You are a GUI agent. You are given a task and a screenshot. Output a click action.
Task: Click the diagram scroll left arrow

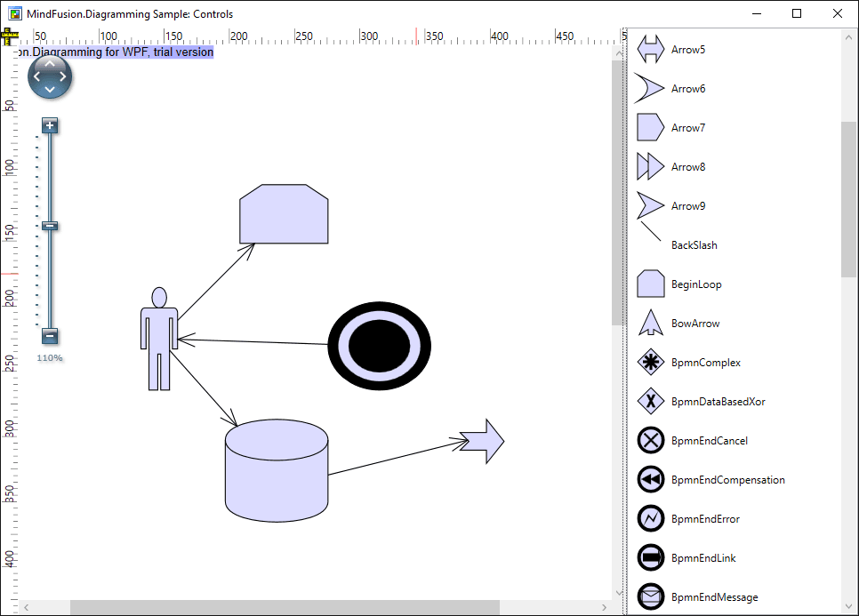pyautogui.click(x=26, y=607)
